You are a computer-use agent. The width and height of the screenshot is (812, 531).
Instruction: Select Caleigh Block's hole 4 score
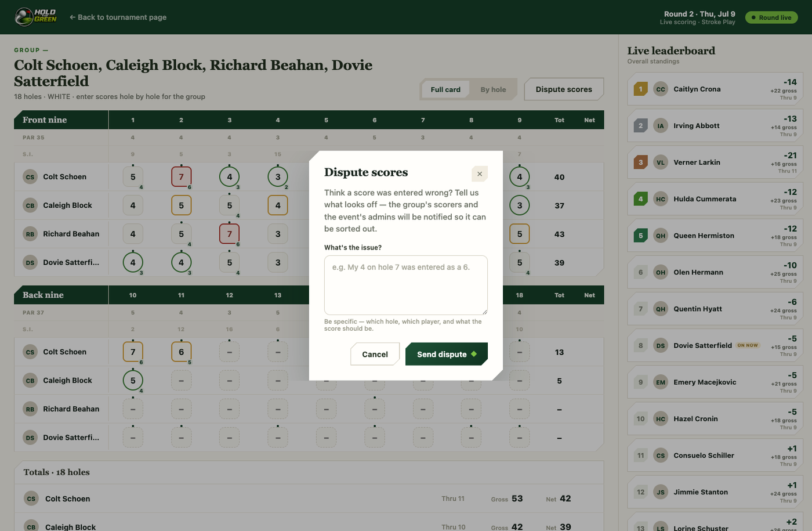coord(278,205)
